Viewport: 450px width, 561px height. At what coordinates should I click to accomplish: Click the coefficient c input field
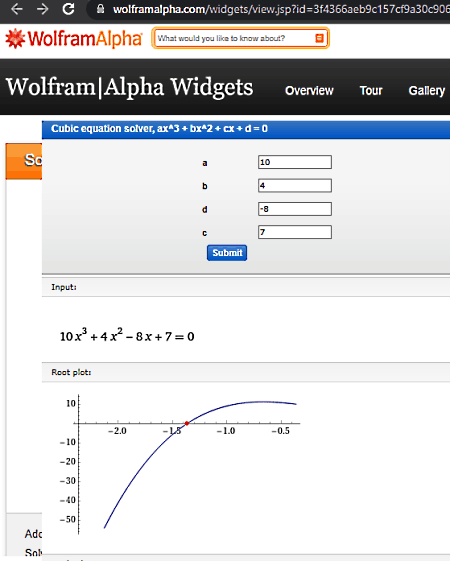[295, 232]
